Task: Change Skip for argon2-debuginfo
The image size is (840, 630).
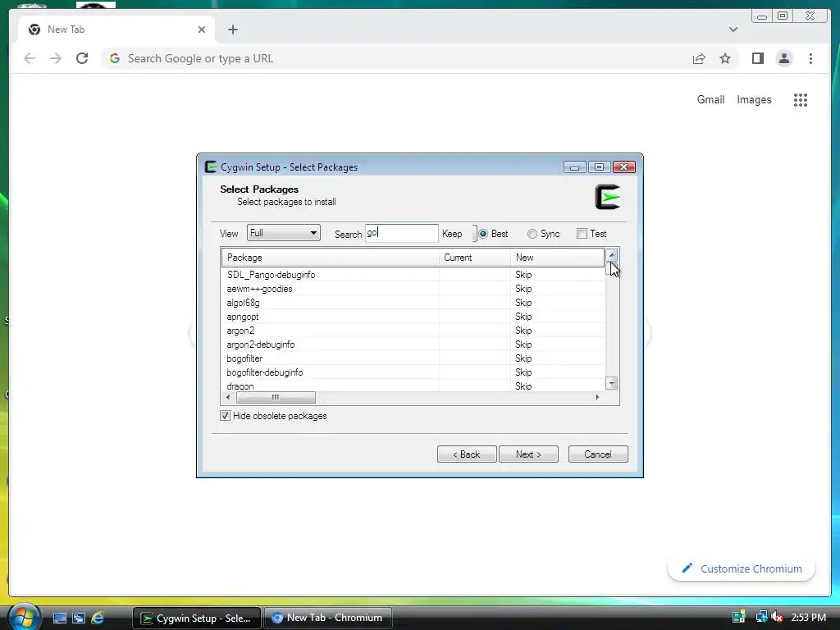Action: pyautogui.click(x=523, y=344)
